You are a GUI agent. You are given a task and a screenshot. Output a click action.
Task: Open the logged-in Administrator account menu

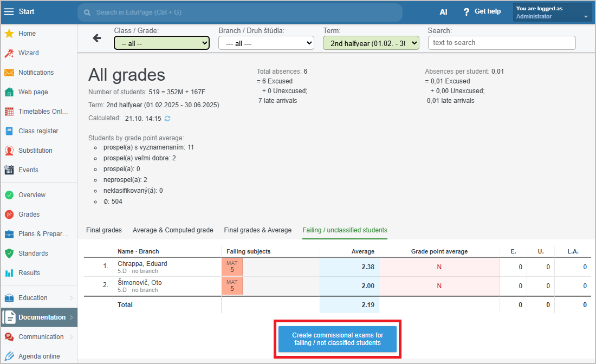[x=552, y=12]
